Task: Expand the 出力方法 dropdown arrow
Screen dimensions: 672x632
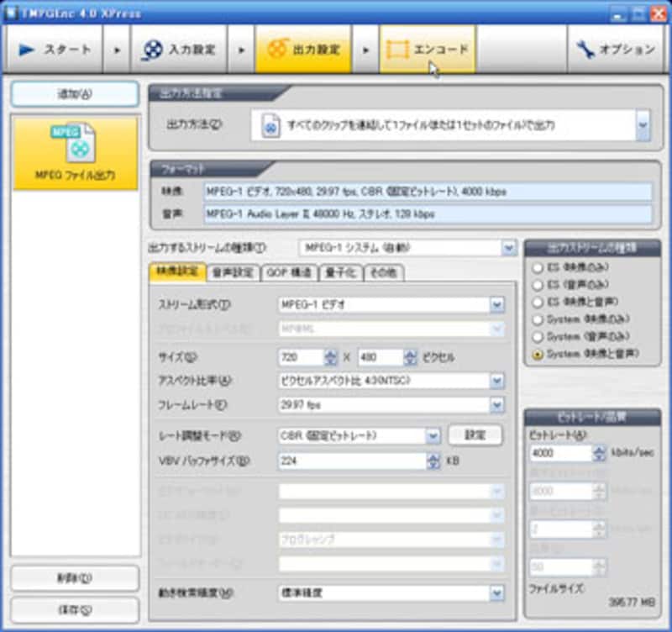Action: [643, 126]
